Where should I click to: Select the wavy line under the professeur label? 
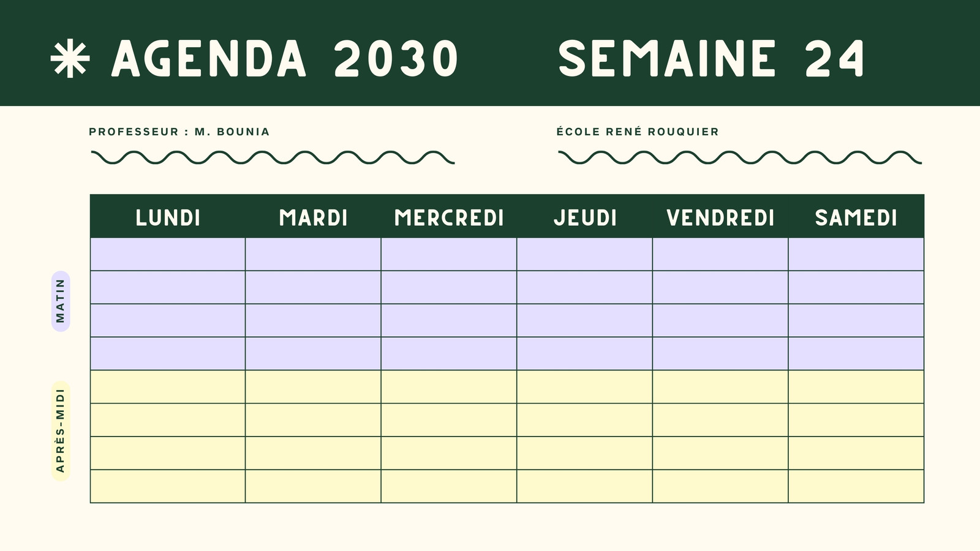pos(273,157)
